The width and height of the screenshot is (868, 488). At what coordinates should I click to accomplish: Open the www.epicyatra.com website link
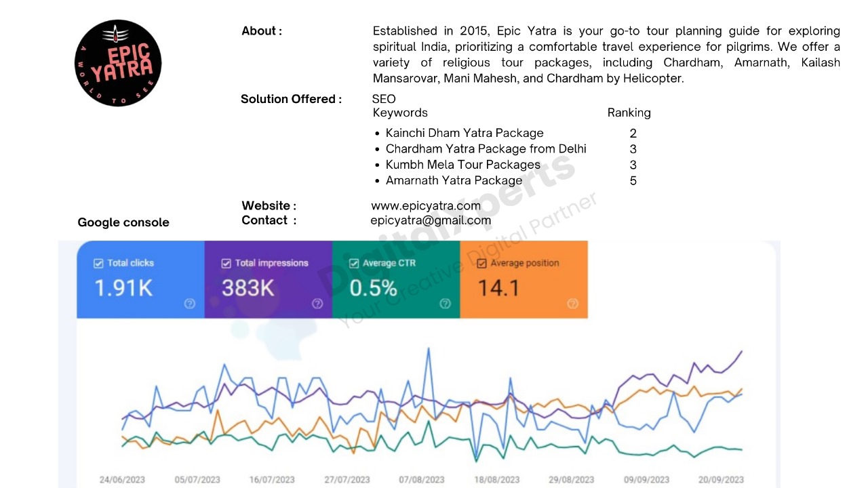pos(425,206)
